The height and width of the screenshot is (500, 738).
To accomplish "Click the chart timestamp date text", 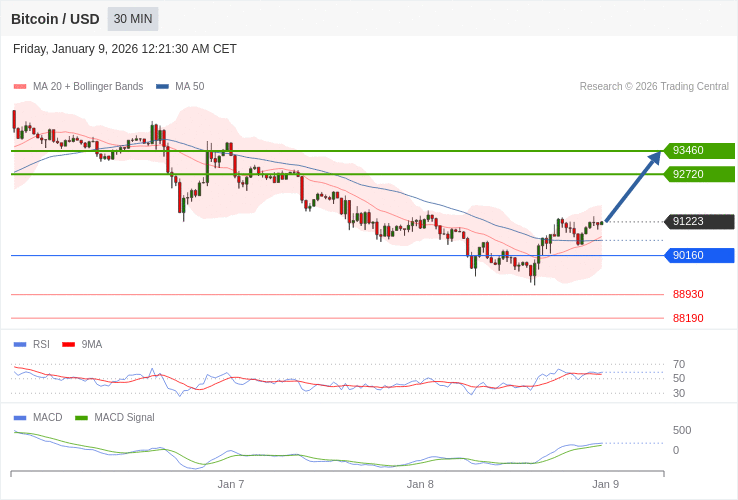I will click(125, 49).
